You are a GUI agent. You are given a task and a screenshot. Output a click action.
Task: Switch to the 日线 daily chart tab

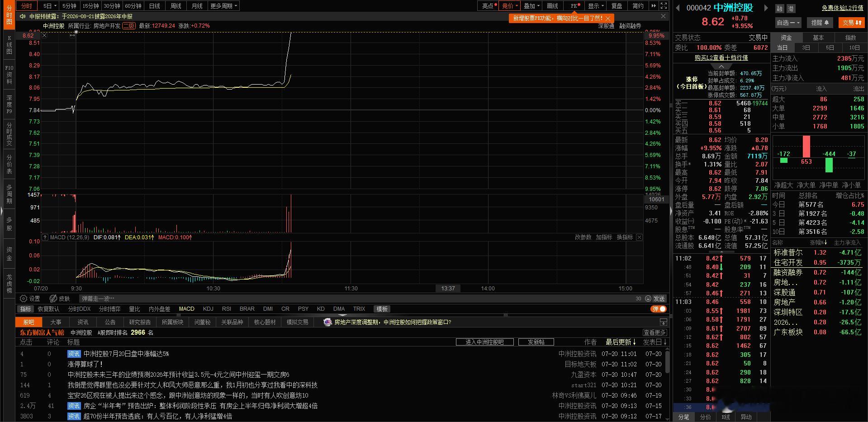155,6
